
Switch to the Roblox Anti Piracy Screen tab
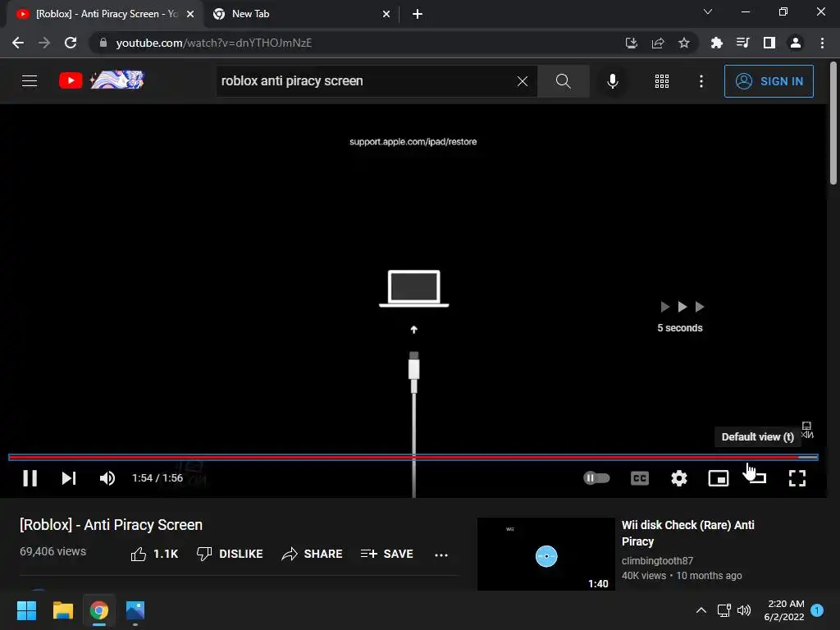105,14
